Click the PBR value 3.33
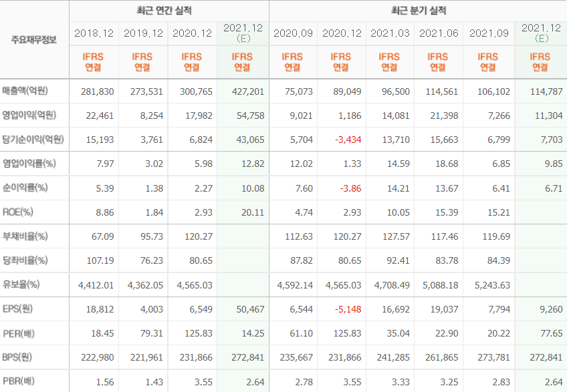This screenshot has width=567, height=392. pos(401,382)
